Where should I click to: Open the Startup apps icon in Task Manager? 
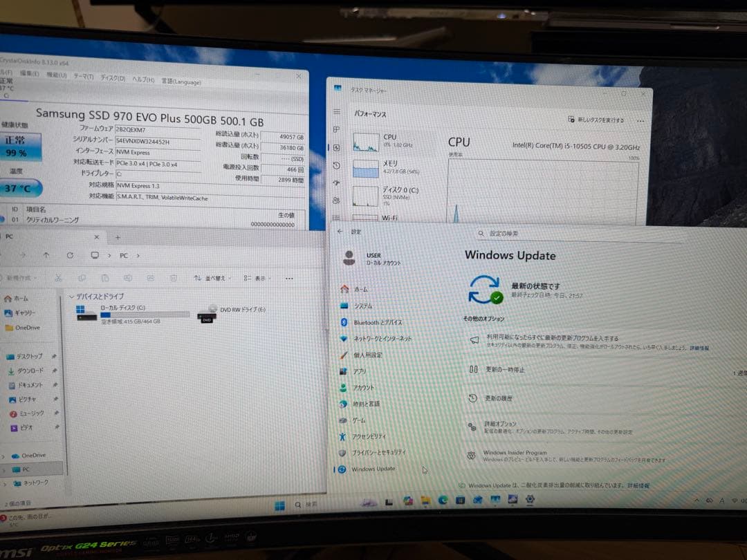[338, 182]
